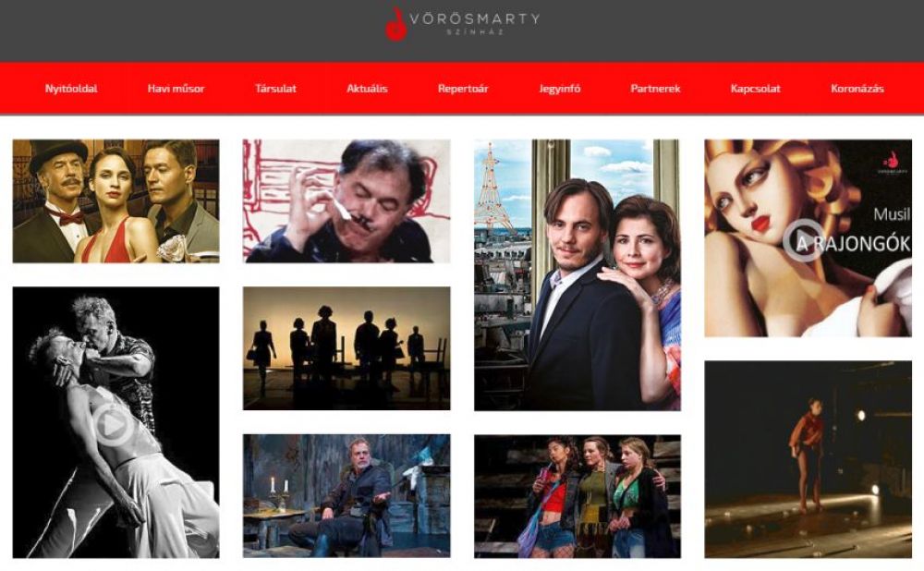Open the Partnerek page
924x571 pixels.
tap(655, 89)
